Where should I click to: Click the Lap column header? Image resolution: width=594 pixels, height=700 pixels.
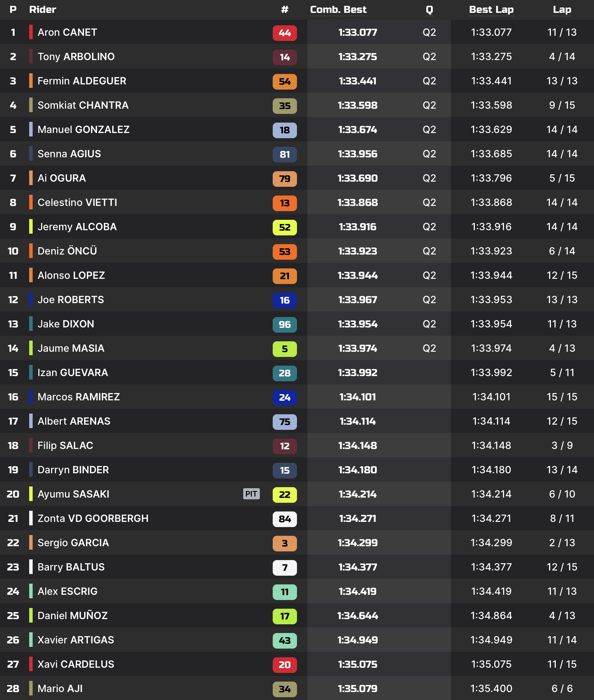coord(562,10)
